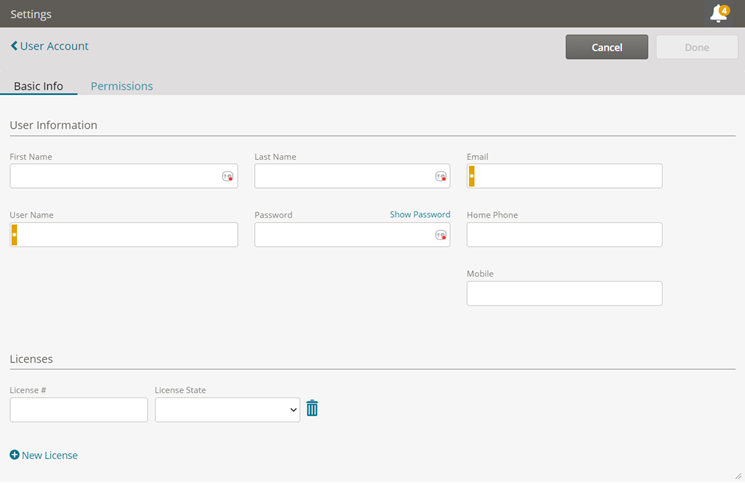Focus the Email input field

pyautogui.click(x=564, y=176)
